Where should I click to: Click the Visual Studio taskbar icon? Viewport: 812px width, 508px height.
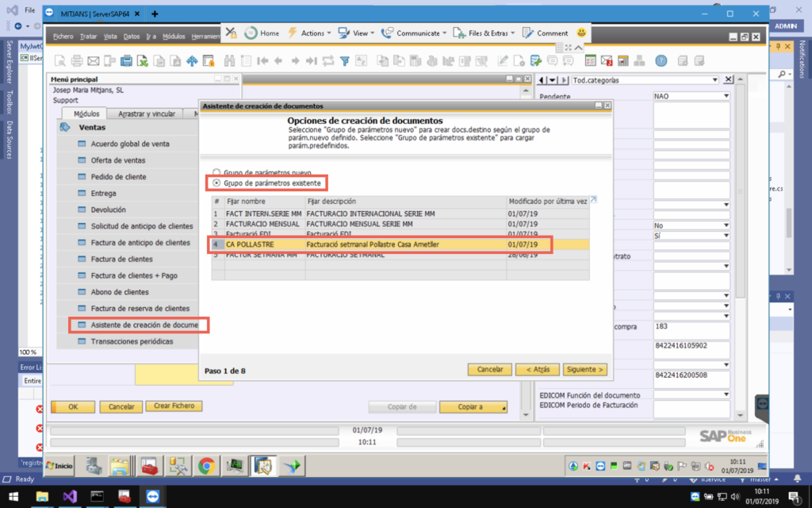tap(70, 497)
